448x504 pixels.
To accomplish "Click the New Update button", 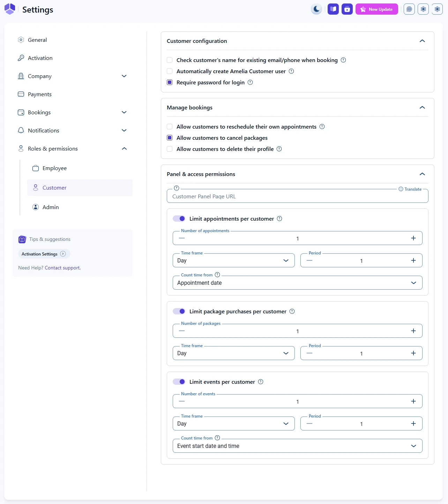I will click(x=376, y=9).
